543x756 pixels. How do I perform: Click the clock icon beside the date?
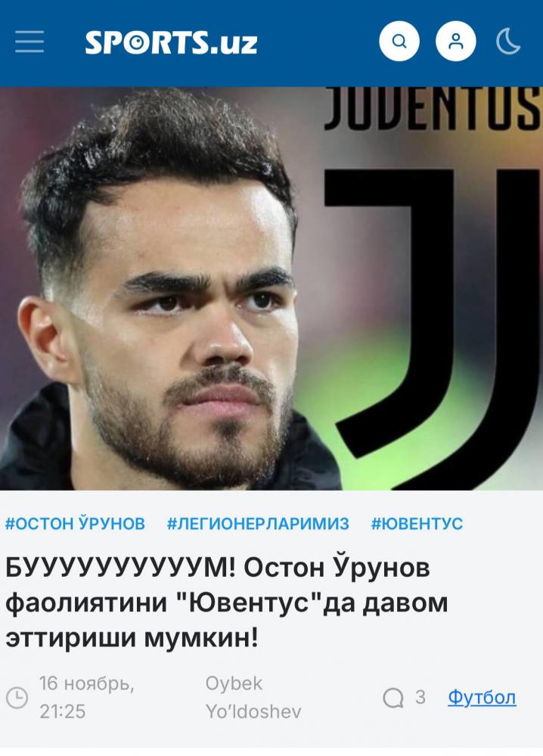(x=17, y=697)
